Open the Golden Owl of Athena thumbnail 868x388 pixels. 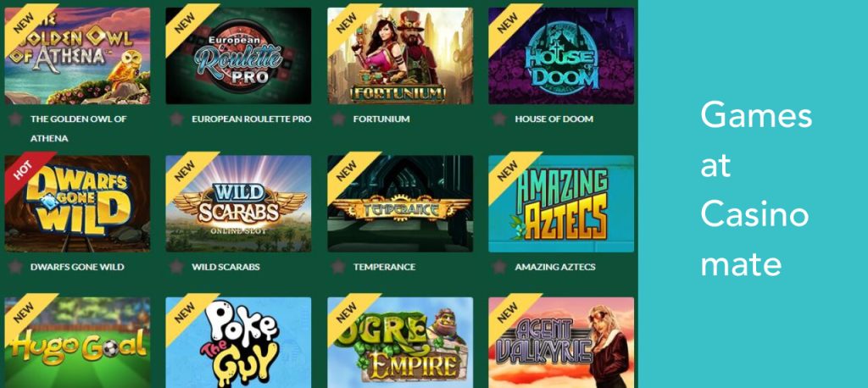pos(77,55)
